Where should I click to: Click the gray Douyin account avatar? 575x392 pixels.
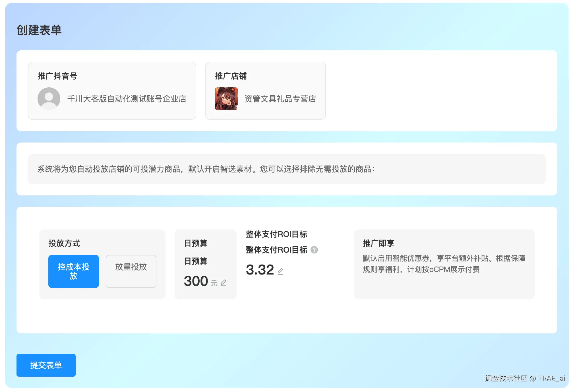click(49, 99)
